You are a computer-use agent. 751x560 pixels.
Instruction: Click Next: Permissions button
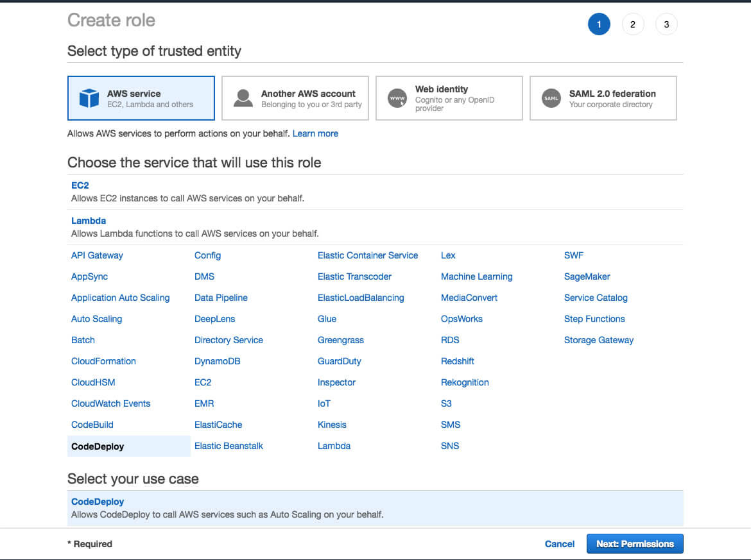pyautogui.click(x=635, y=544)
